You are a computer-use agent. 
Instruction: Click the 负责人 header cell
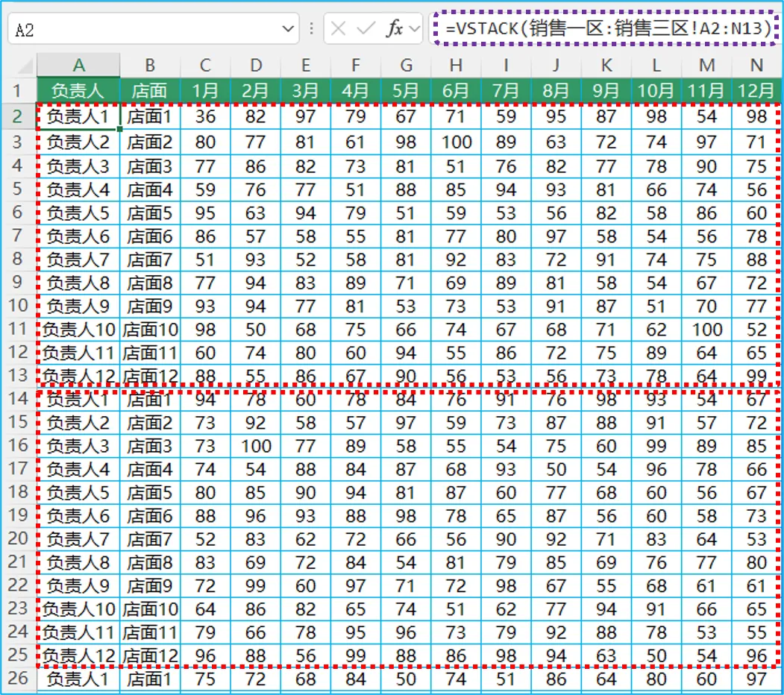[78, 90]
